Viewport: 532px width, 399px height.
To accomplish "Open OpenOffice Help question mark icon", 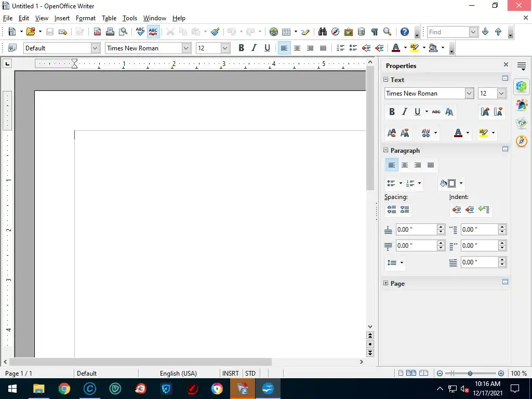I will click(x=404, y=32).
